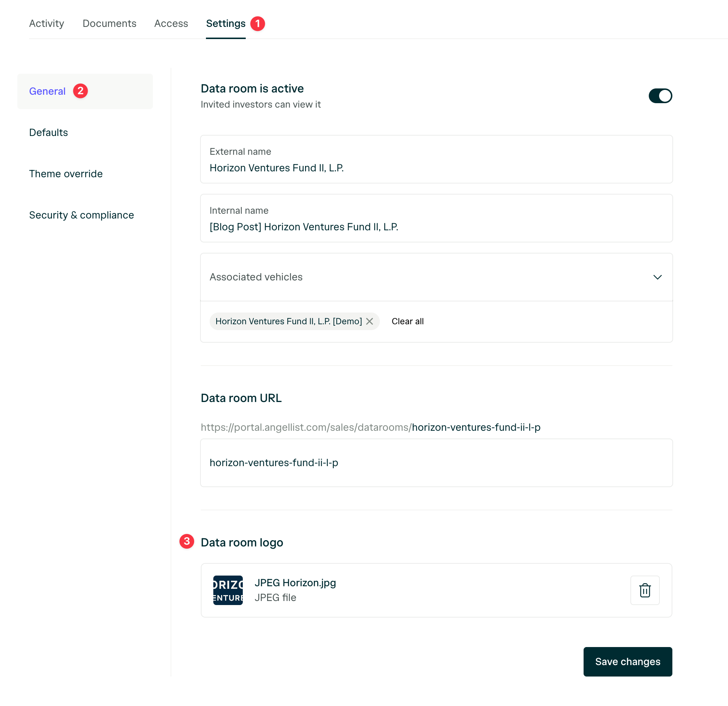
Task: Click the Data room is active label
Action: pos(252,88)
